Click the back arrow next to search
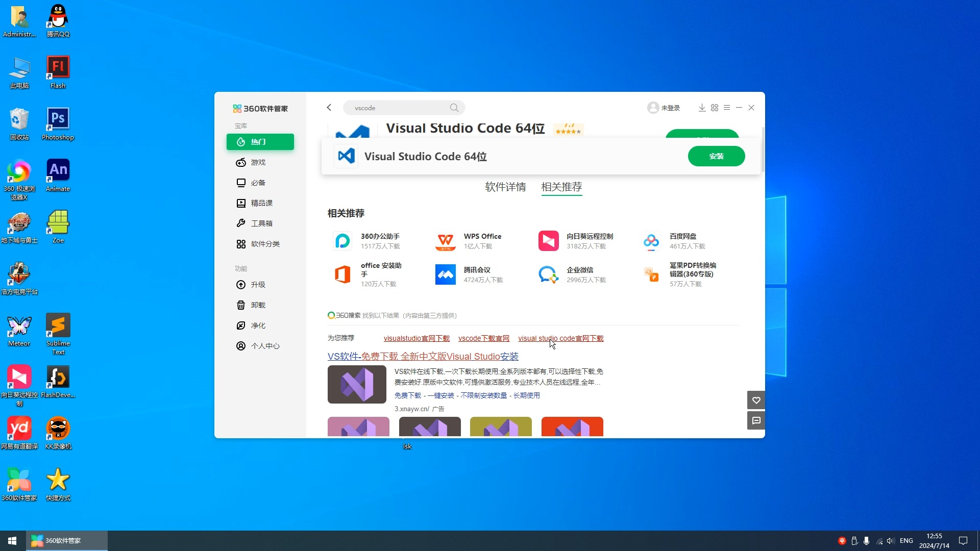This screenshot has width=980, height=551. pos(329,107)
